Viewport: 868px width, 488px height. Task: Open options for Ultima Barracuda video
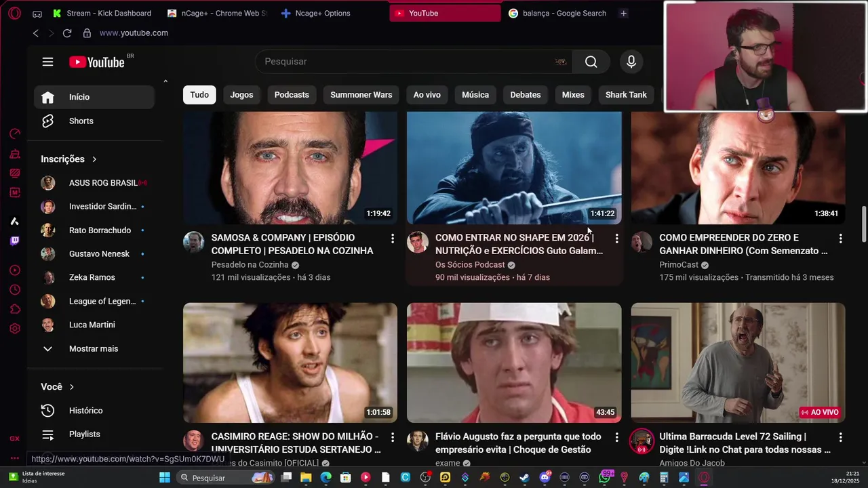point(840,437)
